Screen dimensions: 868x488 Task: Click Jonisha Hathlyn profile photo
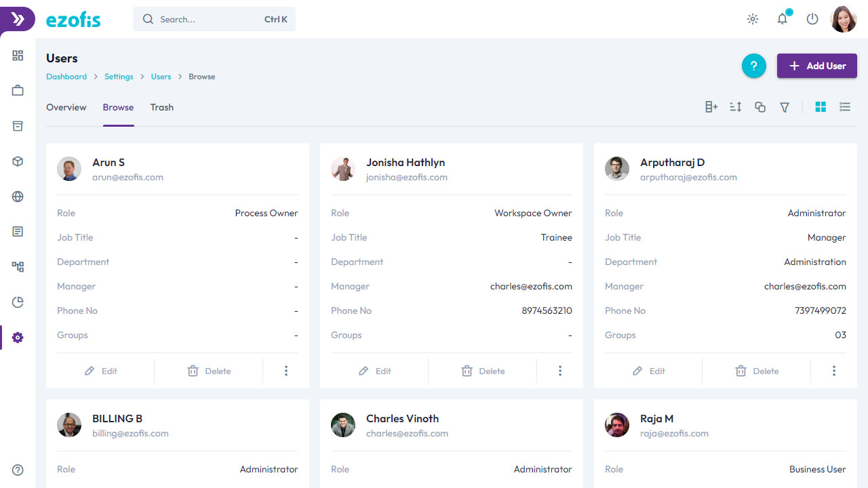pyautogui.click(x=343, y=169)
